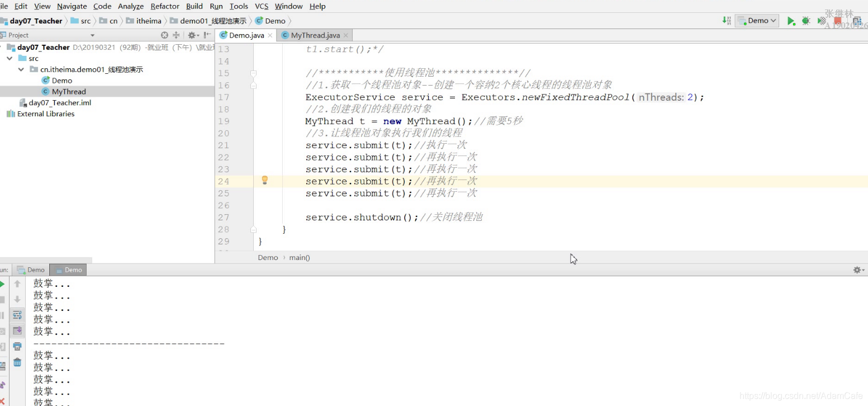
Task: Open the Navigate menu
Action: [72, 6]
